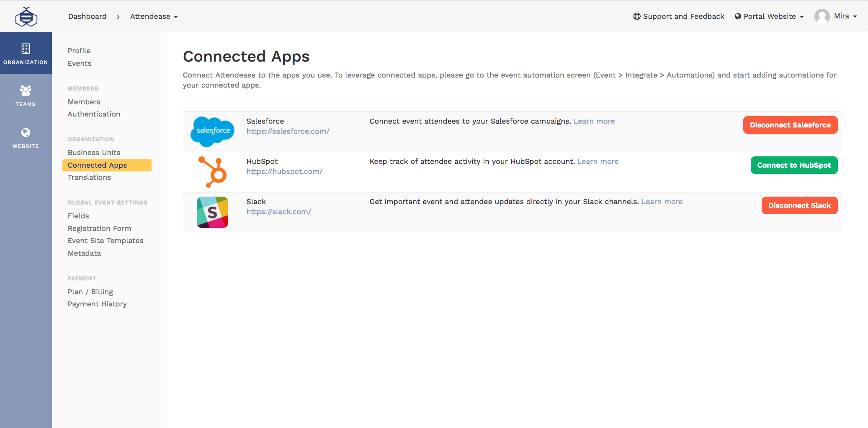Open Profile in sidebar
Screen dimensions: 868x428
coord(79,51)
